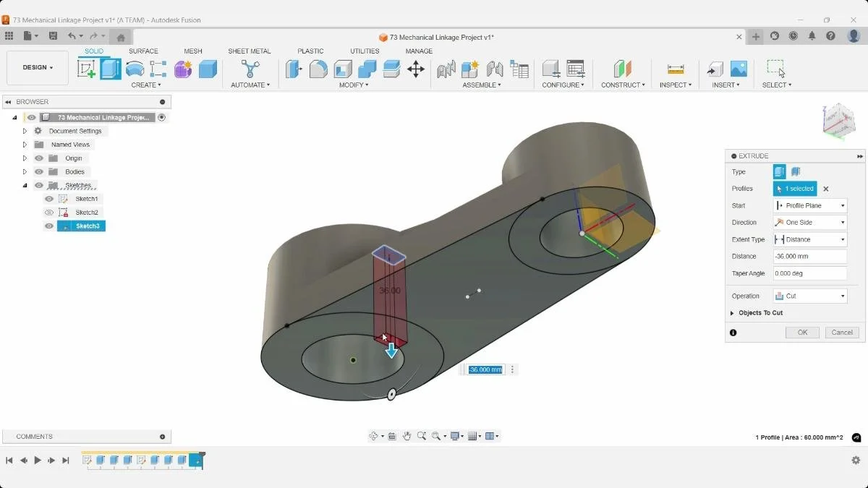Play the timeline
Viewport: 868px width, 488px height.
pyautogui.click(x=38, y=461)
